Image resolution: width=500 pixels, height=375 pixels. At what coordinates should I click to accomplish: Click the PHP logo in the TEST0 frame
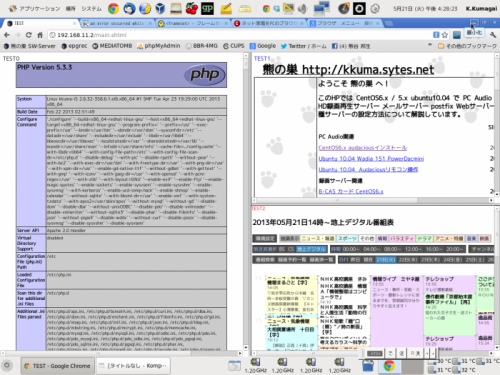click(205, 74)
